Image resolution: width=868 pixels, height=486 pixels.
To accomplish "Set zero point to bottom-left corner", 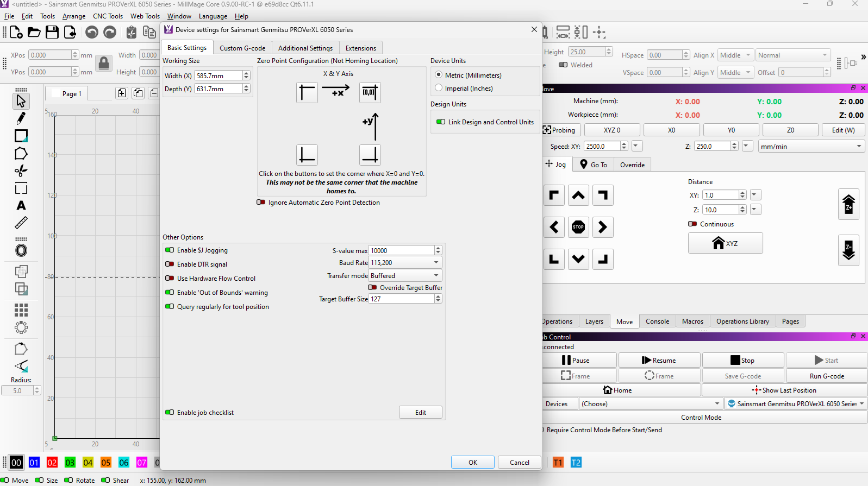I will [307, 155].
